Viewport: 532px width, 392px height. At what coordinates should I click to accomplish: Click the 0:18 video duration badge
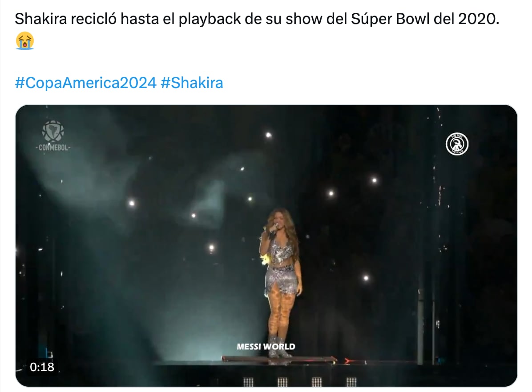point(42,367)
